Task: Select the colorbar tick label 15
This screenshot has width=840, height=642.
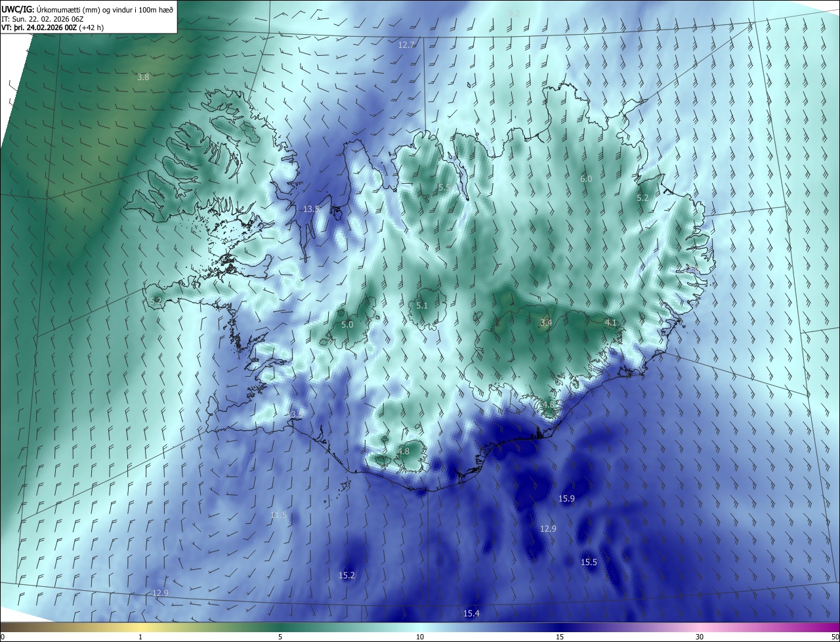Action: coord(560,637)
